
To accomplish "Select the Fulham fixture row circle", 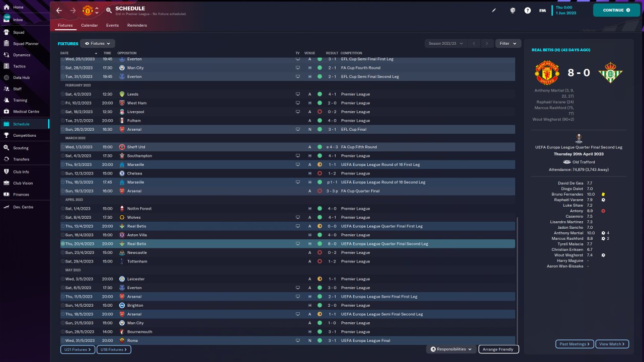I will click(x=63, y=121).
